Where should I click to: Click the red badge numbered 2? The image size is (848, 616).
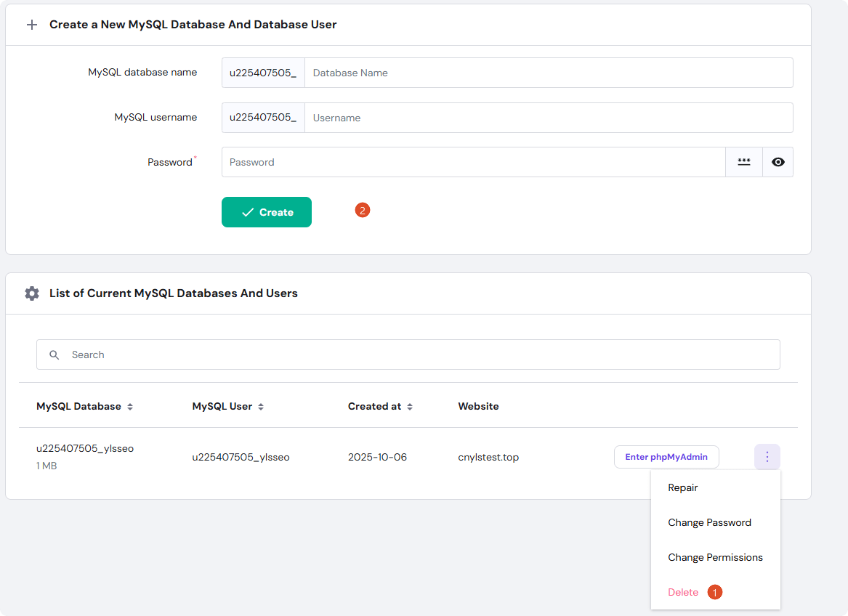363,211
